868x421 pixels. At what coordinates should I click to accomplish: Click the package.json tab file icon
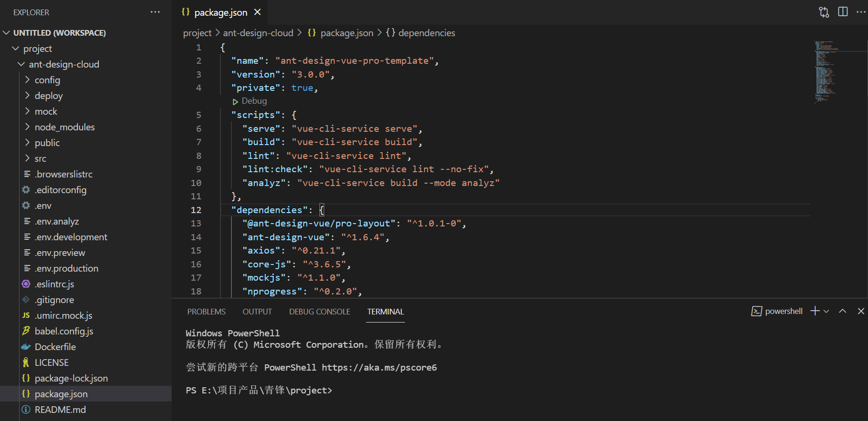tap(186, 12)
